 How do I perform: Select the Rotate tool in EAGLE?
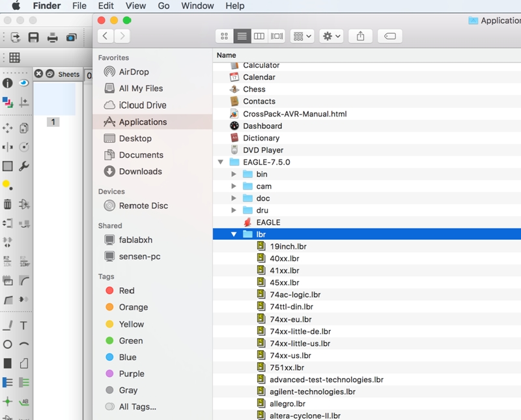coord(24,147)
